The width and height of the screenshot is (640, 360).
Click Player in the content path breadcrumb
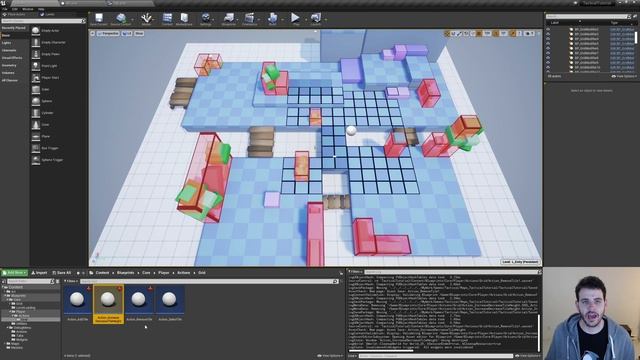pyautogui.click(x=164, y=273)
